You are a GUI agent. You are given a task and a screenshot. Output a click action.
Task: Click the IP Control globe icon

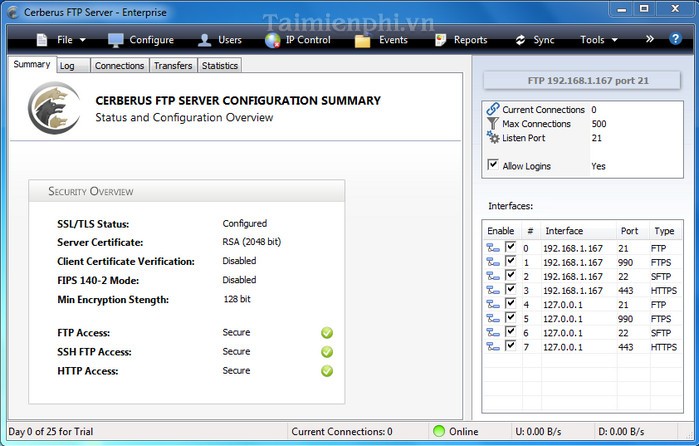coord(272,40)
